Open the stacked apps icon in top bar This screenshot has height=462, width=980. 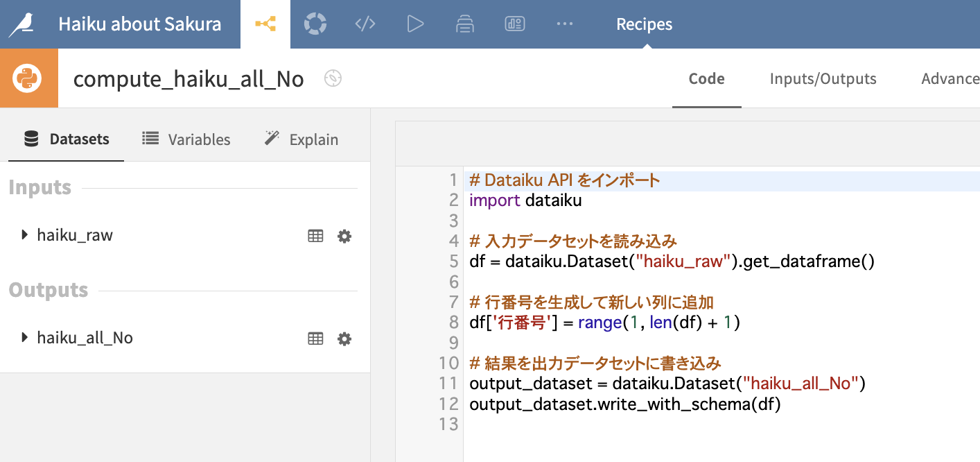point(465,24)
